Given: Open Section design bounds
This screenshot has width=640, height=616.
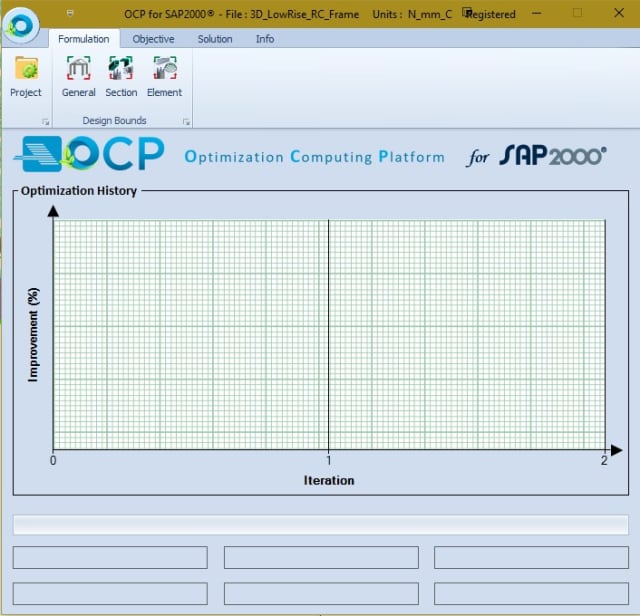Looking at the screenshot, I should pyautogui.click(x=121, y=77).
